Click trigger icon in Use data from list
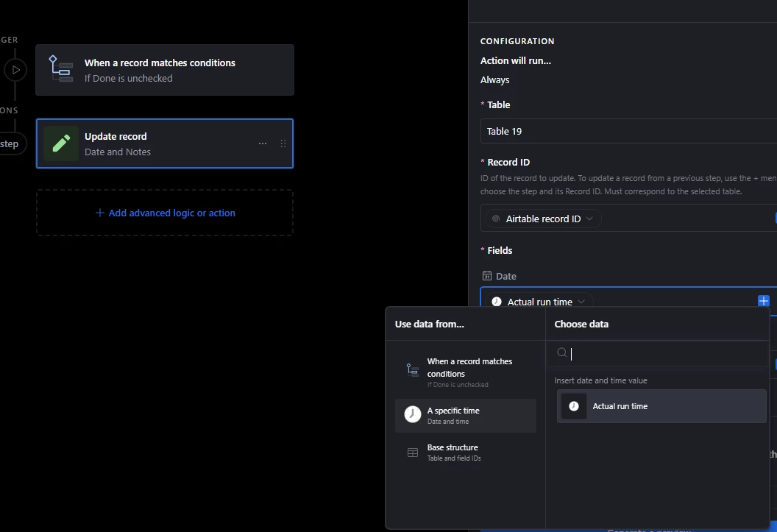 [412, 369]
